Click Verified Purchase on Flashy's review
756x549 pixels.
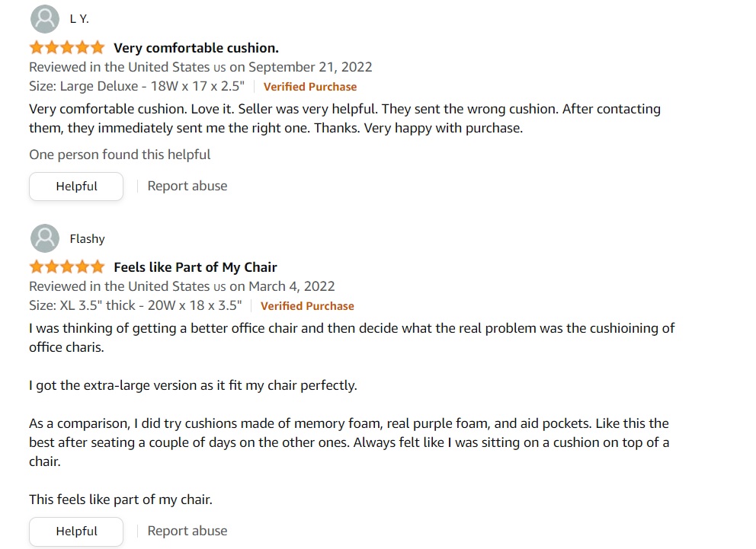point(307,306)
